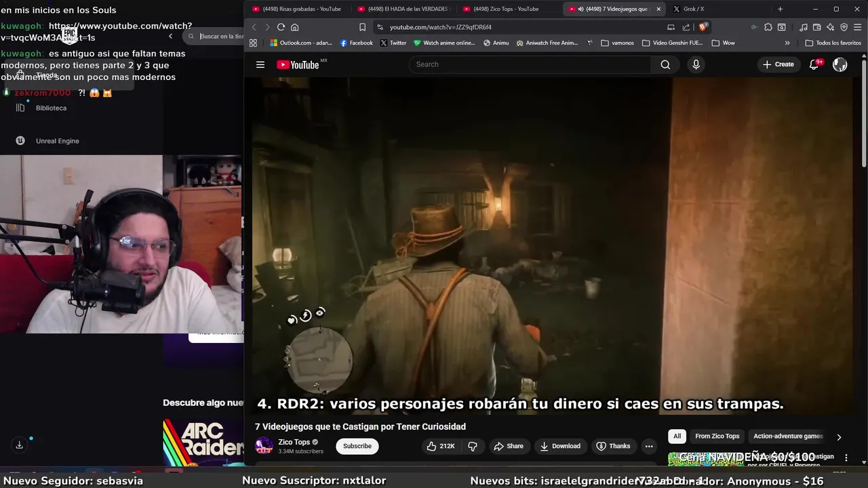Open the music playlist icon in browser toolbar
The height and width of the screenshot is (488, 868).
coord(804,27)
